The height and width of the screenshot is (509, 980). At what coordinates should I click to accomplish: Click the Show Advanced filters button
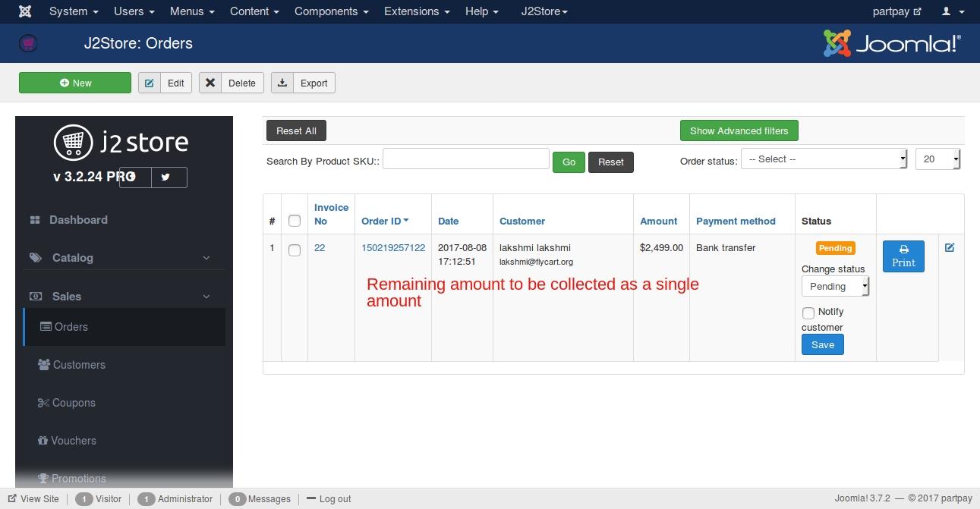pyautogui.click(x=739, y=131)
